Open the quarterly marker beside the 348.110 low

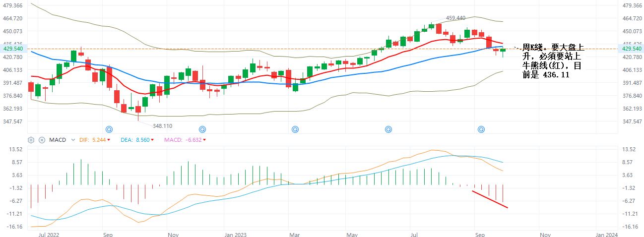pos(109,129)
